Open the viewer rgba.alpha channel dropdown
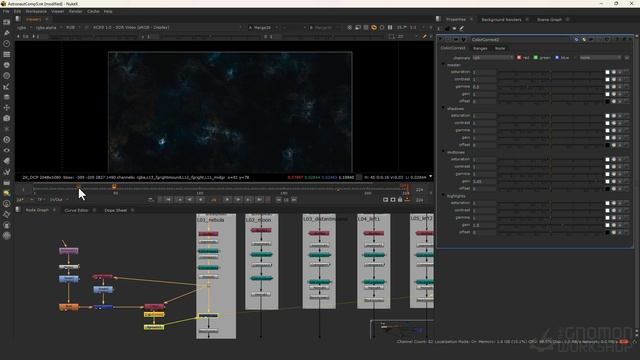The image size is (640, 360). [48, 27]
